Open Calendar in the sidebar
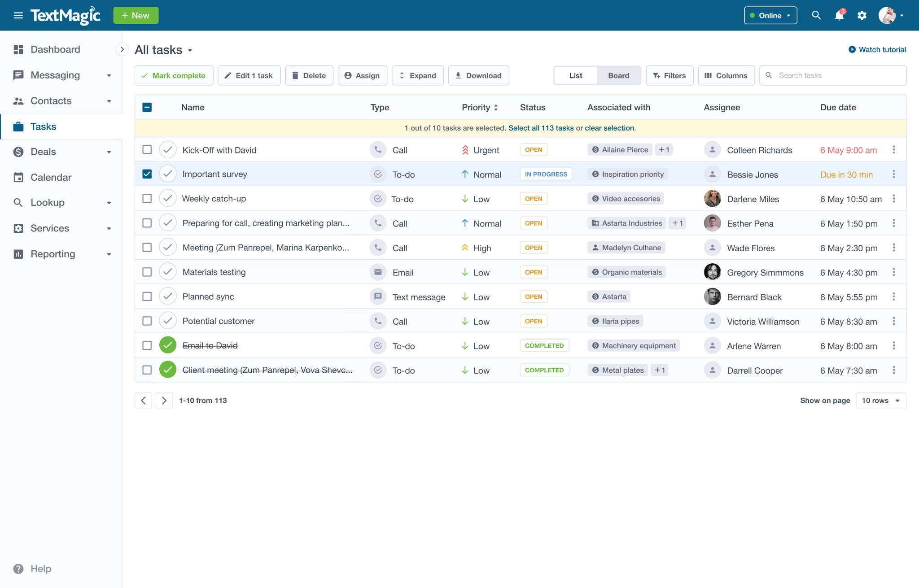 51,178
